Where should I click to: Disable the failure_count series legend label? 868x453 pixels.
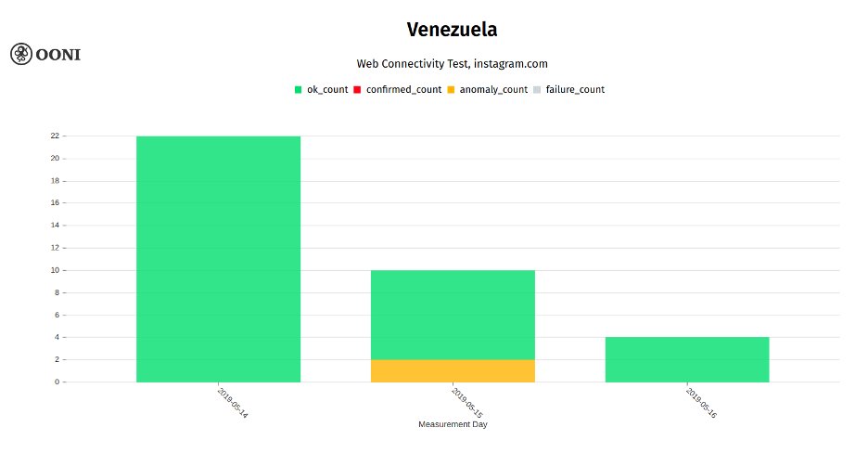click(x=575, y=90)
